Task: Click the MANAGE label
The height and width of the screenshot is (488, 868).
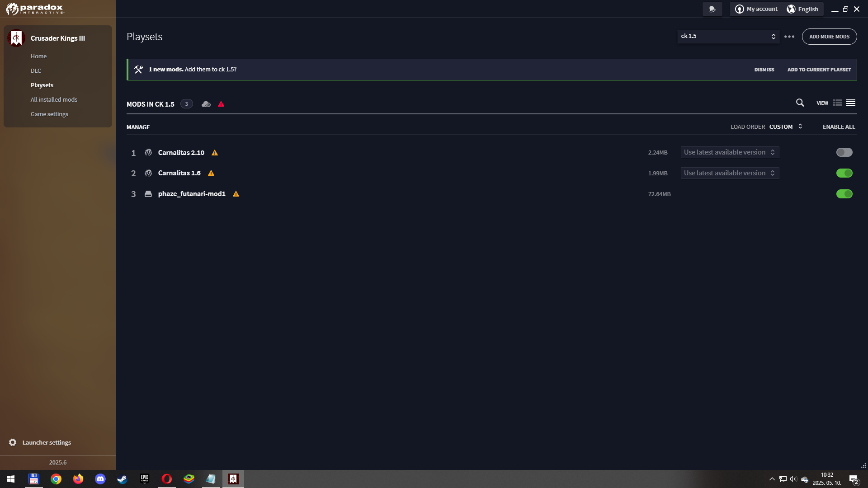Action: [138, 127]
